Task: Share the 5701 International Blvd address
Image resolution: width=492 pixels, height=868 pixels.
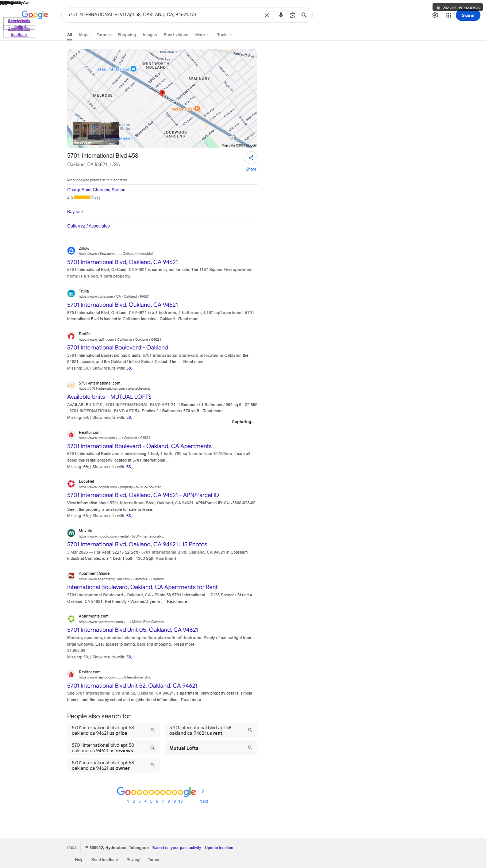Action: (x=251, y=158)
